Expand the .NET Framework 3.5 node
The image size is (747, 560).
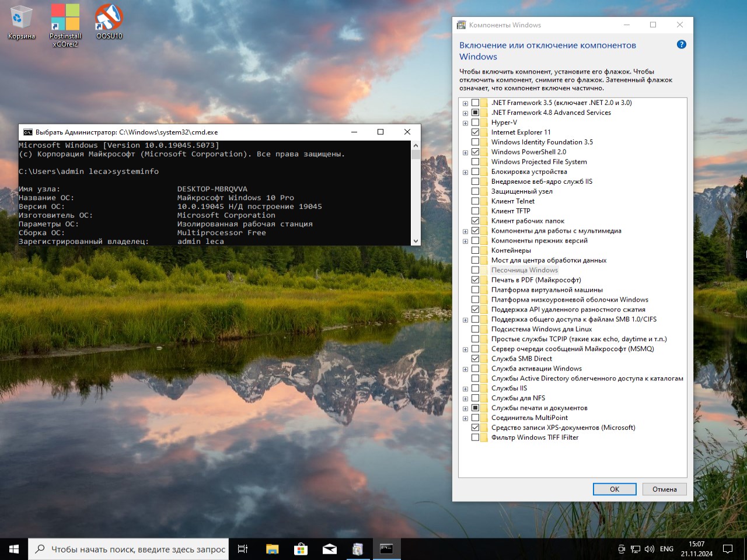coord(465,103)
